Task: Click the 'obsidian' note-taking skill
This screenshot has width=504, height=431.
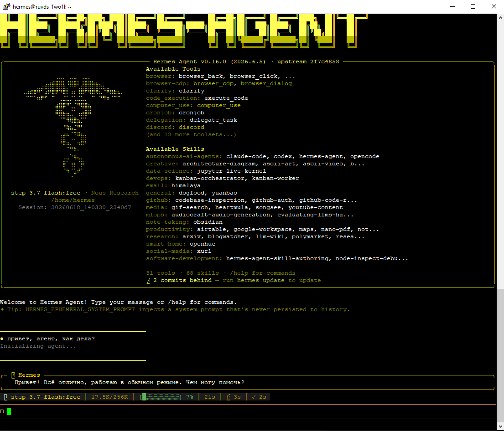Action: point(208,222)
